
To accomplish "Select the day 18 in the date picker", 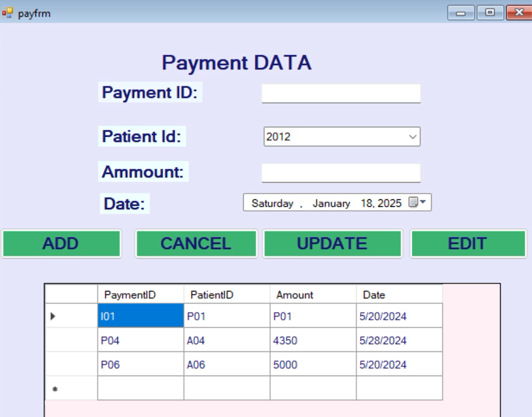I will [x=366, y=203].
